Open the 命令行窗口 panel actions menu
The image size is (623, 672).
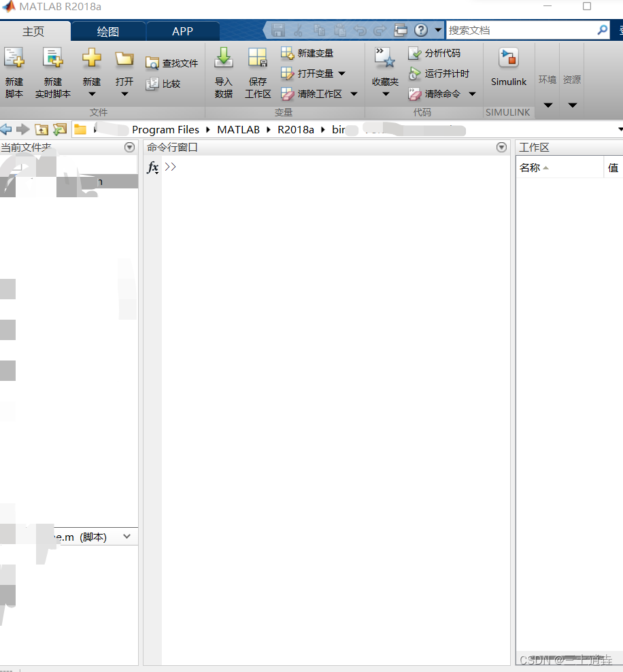[502, 148]
